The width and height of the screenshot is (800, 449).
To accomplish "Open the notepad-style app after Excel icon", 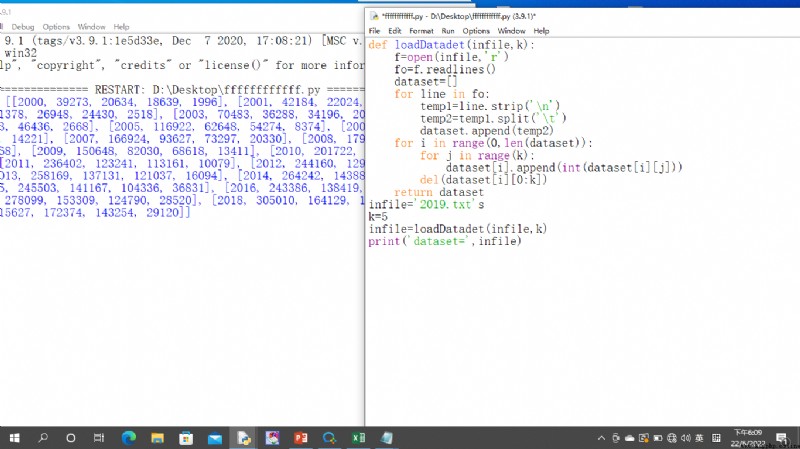I will pos(387,438).
